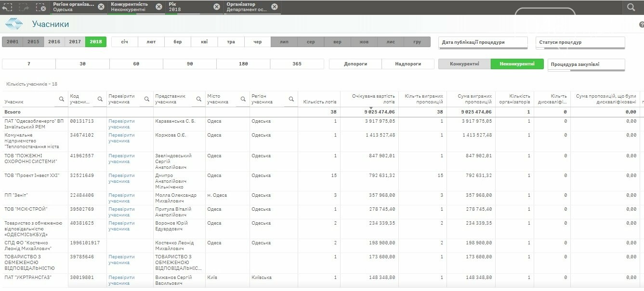Image resolution: width=644 pixels, height=291 pixels.
Task: Clear all selections icon in top bar
Action: 41,7
